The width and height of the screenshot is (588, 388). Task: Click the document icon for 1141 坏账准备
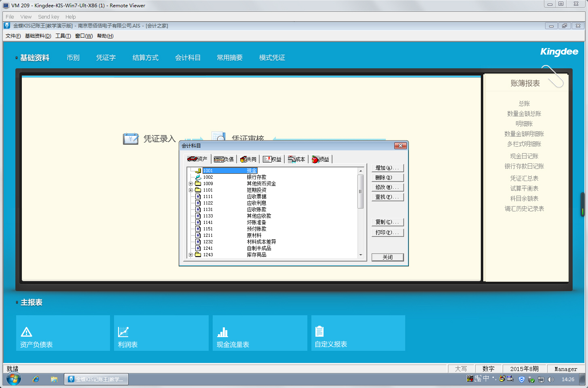point(198,222)
